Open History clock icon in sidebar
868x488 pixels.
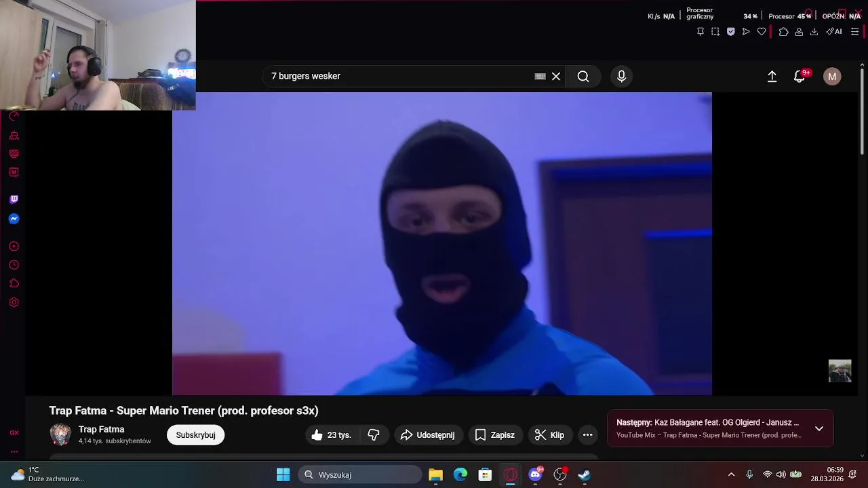tap(14, 265)
